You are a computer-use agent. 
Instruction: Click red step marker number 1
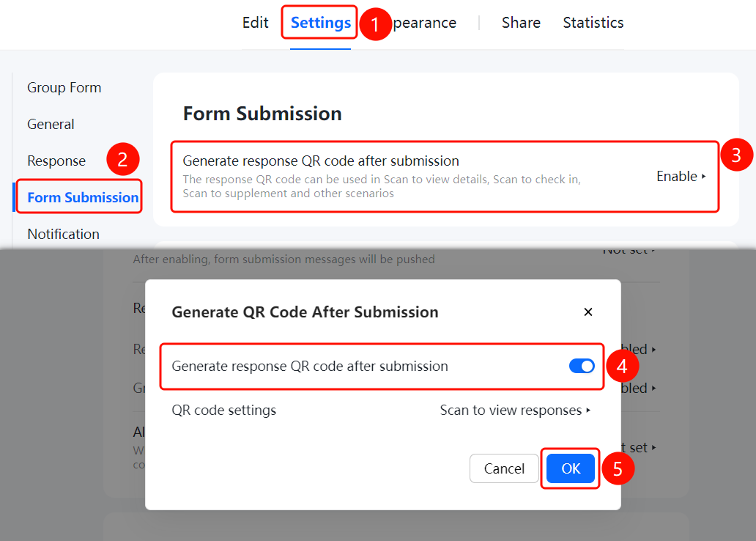tap(374, 24)
